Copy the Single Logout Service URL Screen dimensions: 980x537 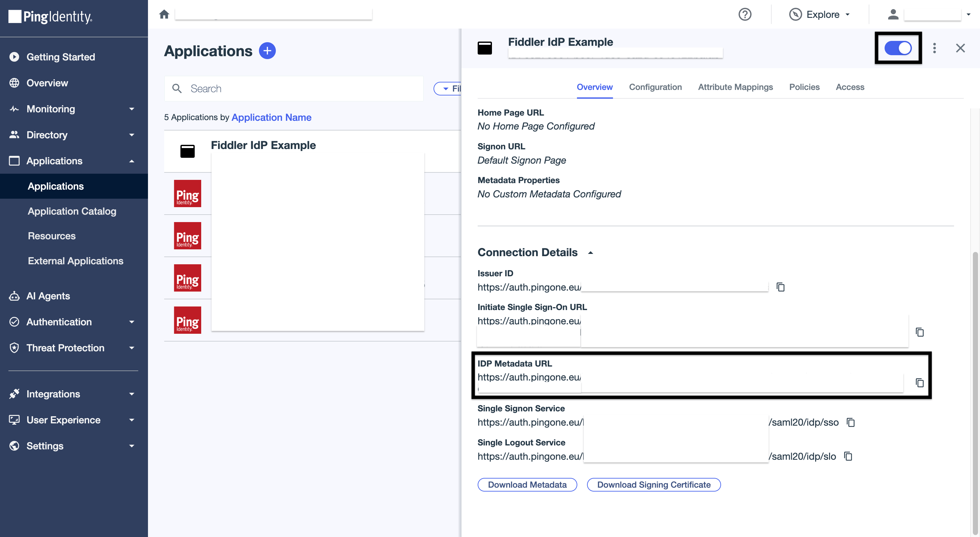click(848, 456)
